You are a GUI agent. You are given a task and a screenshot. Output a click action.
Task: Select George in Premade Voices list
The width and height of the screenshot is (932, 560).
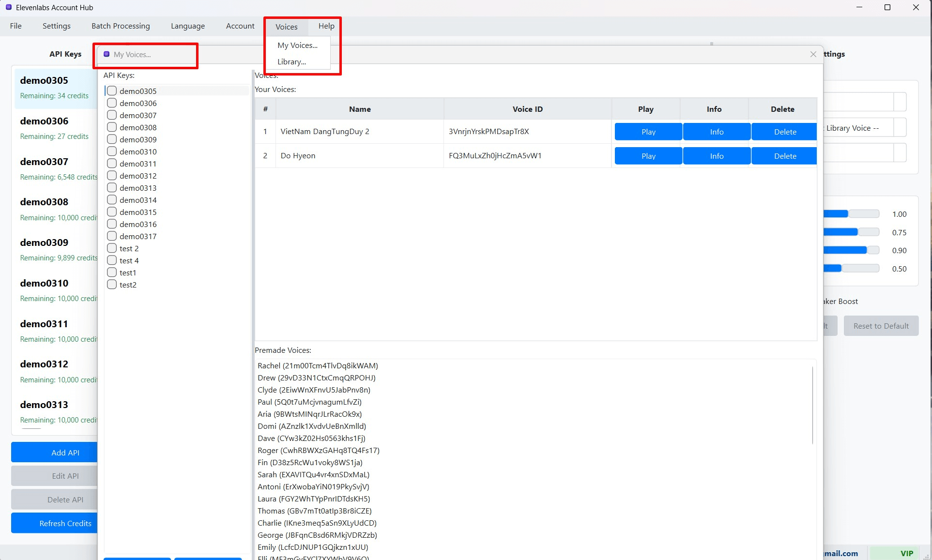pyautogui.click(x=317, y=535)
